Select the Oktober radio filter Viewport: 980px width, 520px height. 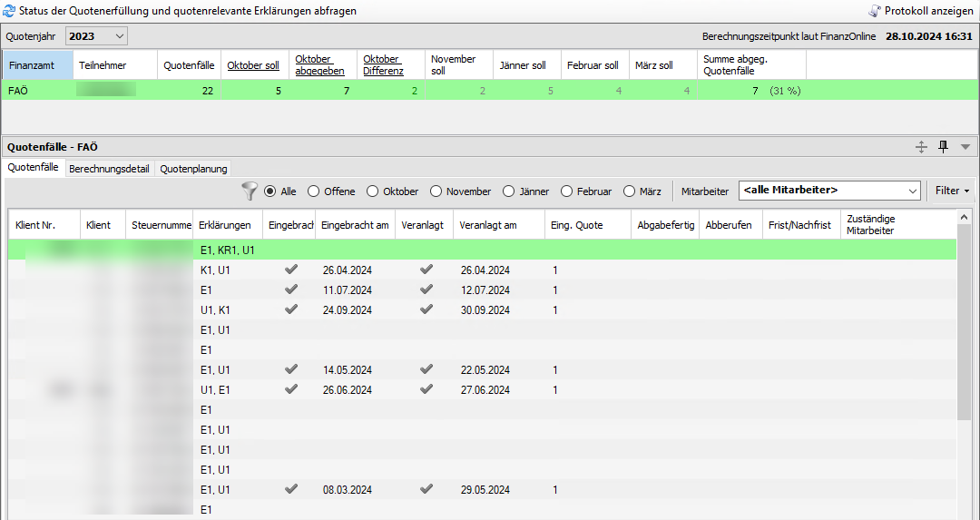pos(373,191)
